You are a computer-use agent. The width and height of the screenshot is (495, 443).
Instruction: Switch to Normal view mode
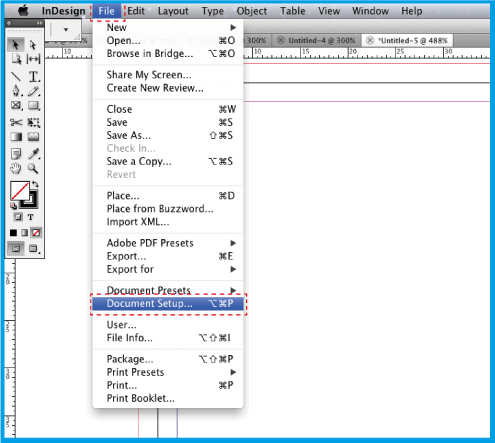pos(16,248)
